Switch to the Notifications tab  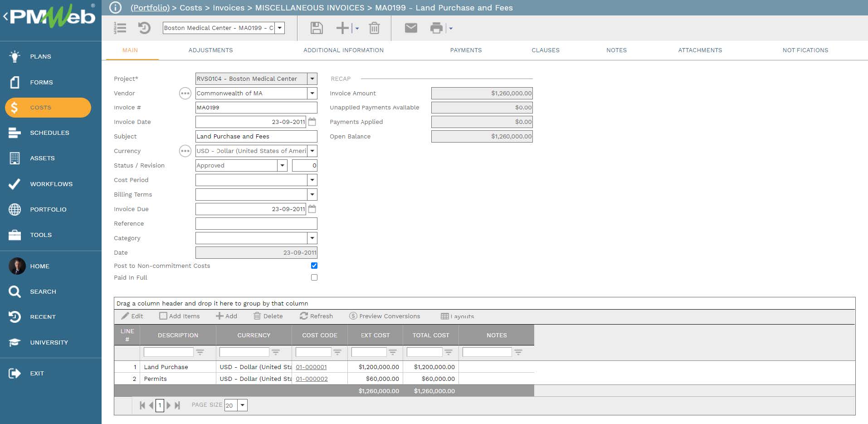pyautogui.click(x=805, y=50)
